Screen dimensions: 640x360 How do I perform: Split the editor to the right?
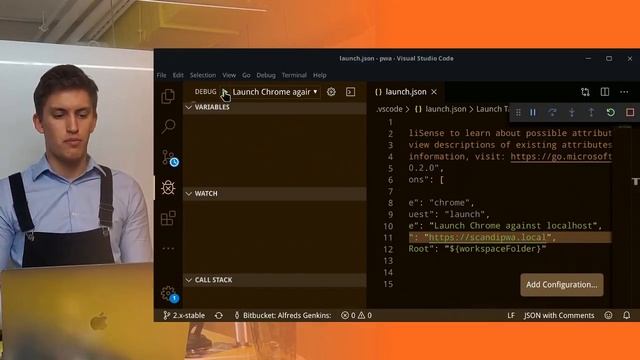click(605, 92)
